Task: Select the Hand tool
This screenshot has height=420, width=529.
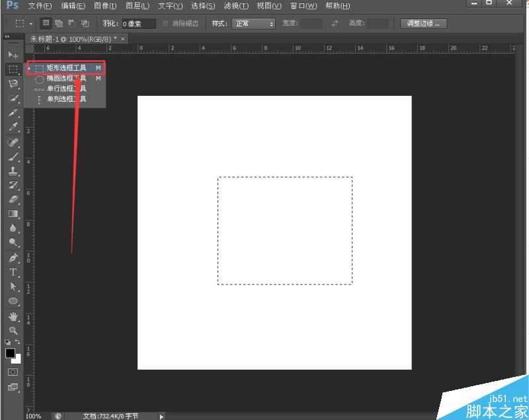Action: [13, 317]
